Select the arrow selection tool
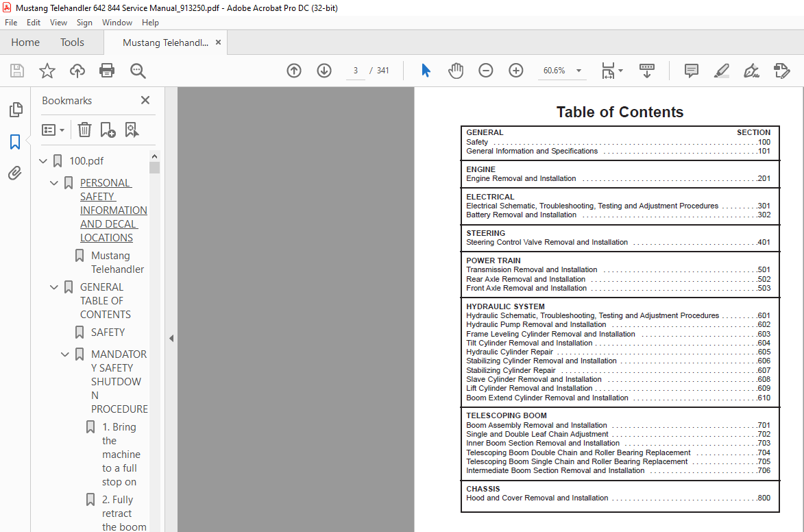804x532 pixels. click(x=426, y=71)
